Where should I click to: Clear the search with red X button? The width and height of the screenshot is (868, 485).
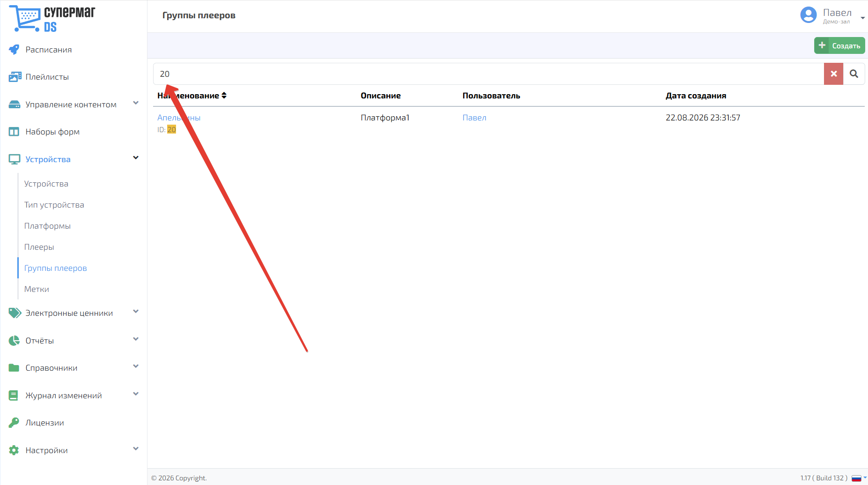[833, 74]
